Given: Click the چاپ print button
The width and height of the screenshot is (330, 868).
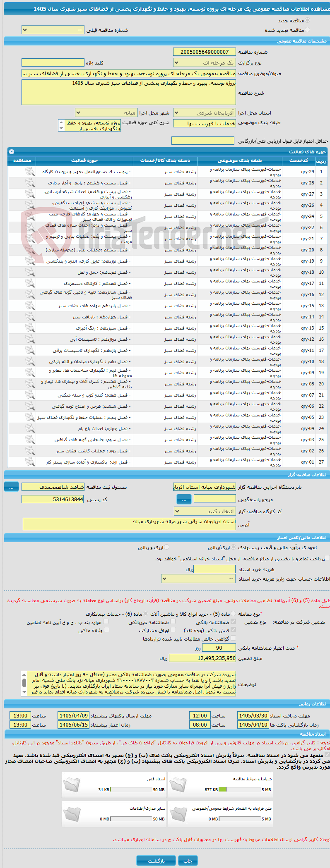Looking at the screenshot, I should pyautogui.click(x=188, y=861).
